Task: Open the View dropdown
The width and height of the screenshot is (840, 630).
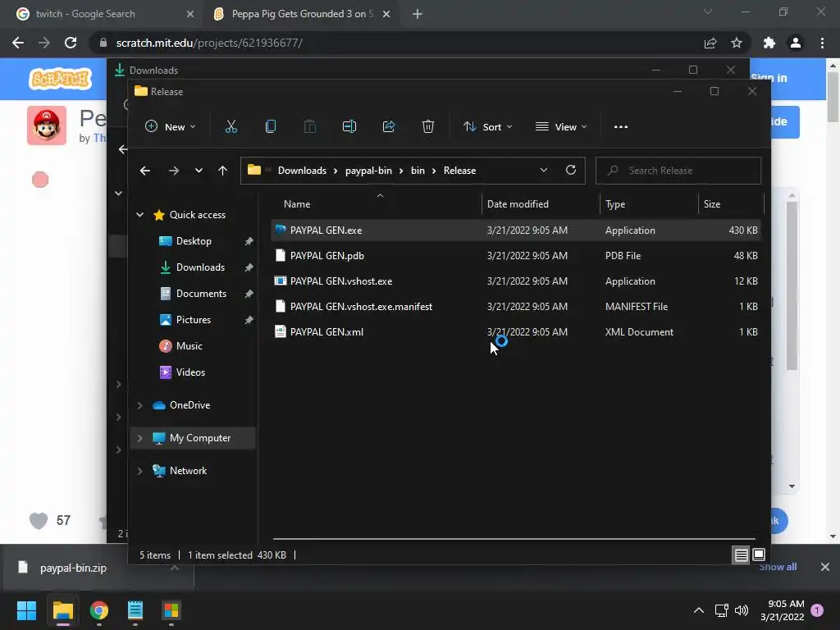Action: coord(561,127)
